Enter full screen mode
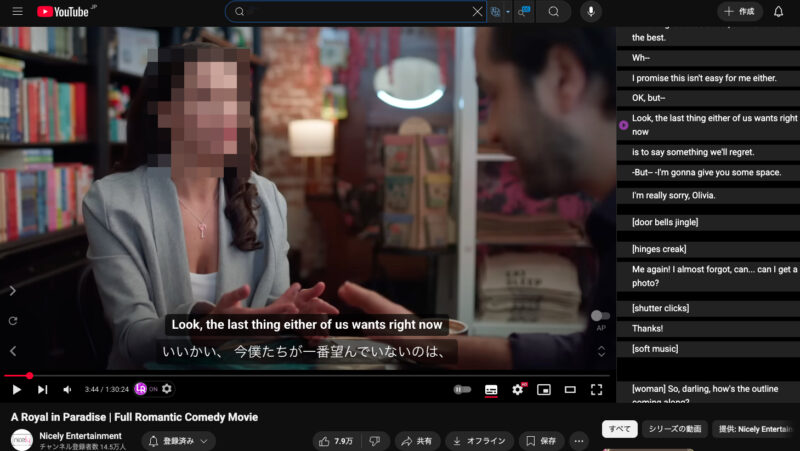This screenshot has width=800, height=451. point(596,390)
